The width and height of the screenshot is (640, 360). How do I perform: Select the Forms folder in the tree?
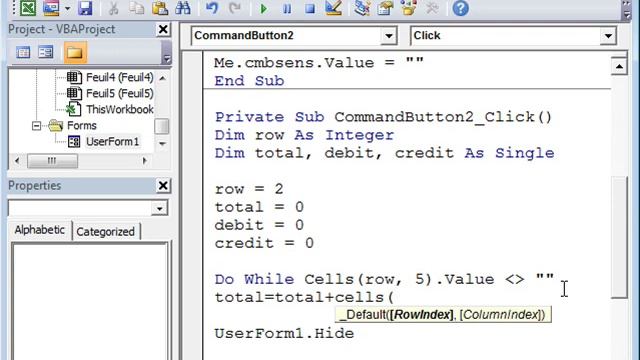click(82, 126)
